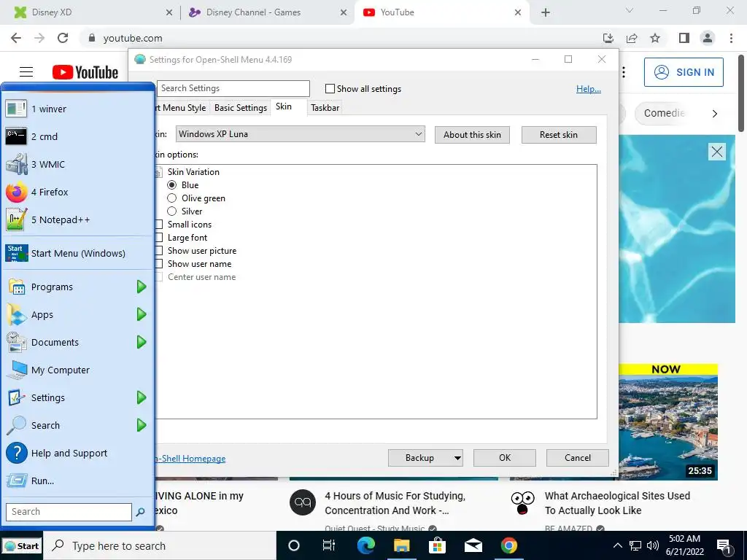Select Olive green skin variation
The image size is (747, 560).
(x=172, y=198)
